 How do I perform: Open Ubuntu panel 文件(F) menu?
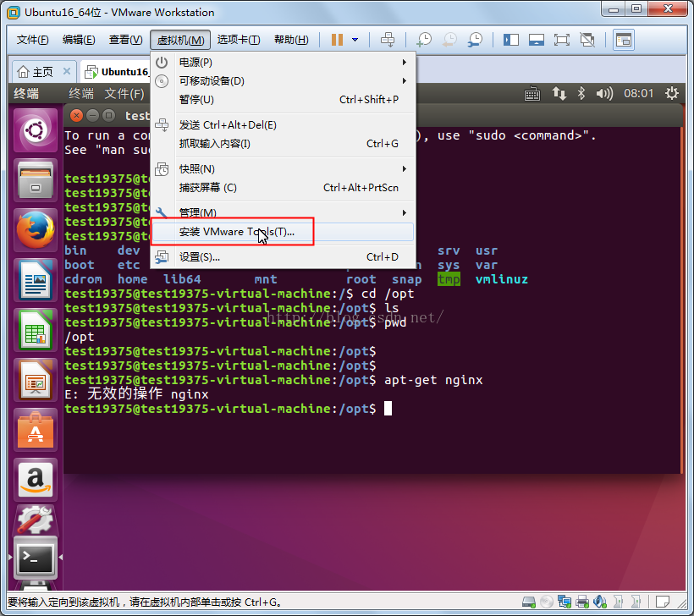124,93
